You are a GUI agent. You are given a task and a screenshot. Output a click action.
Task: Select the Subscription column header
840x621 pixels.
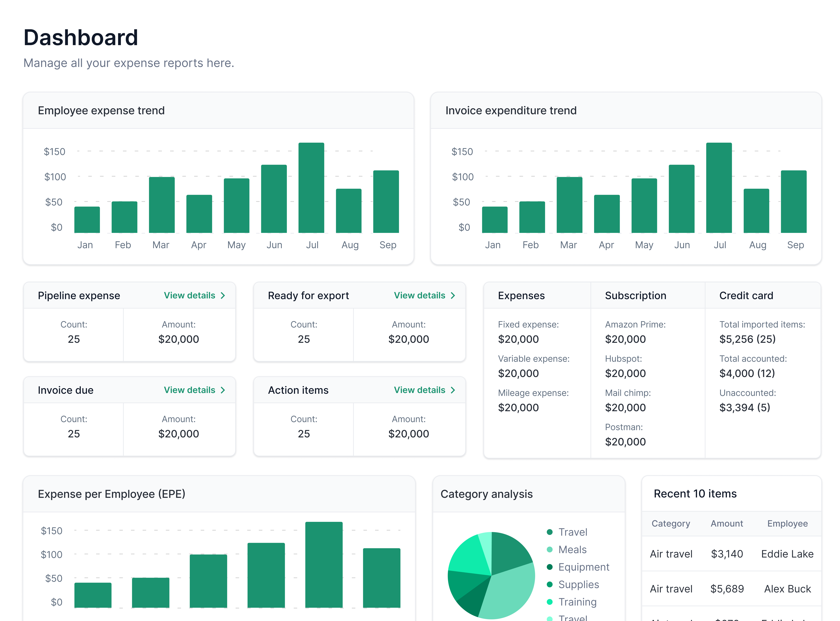(x=635, y=295)
